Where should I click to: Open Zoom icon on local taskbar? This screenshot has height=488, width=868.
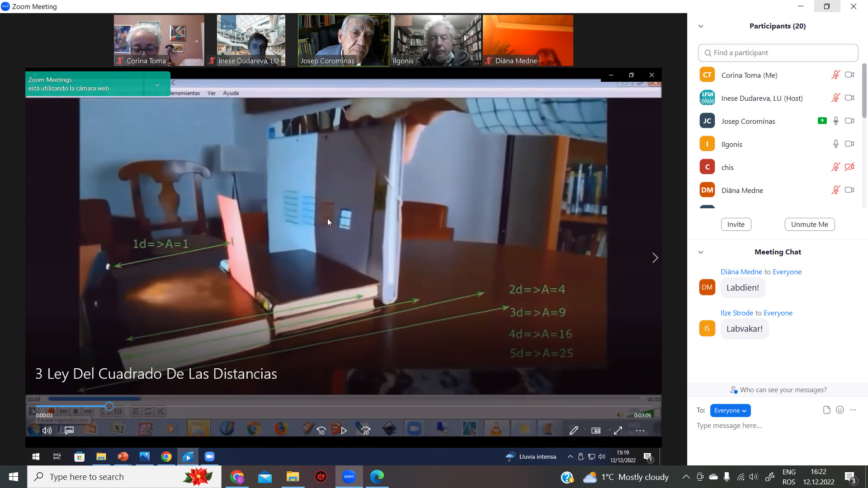(349, 477)
